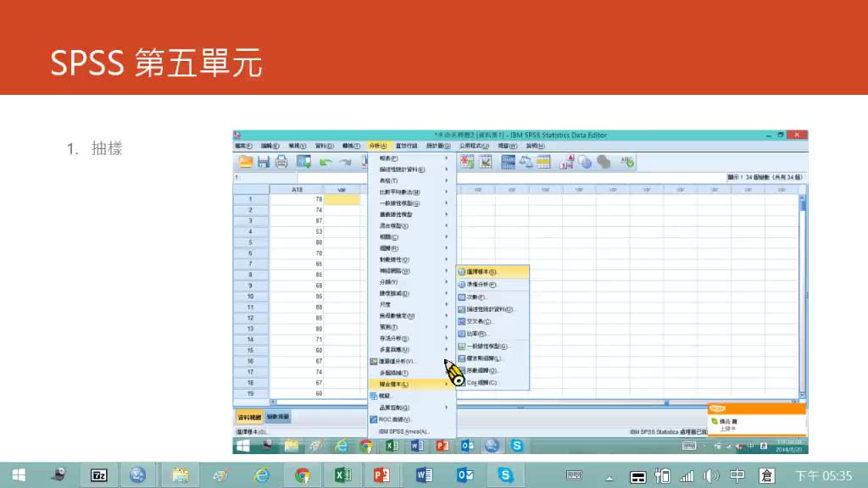The image size is (868, 488).
Task: Click the speaker volume icon in the system tray
Action: (711, 475)
